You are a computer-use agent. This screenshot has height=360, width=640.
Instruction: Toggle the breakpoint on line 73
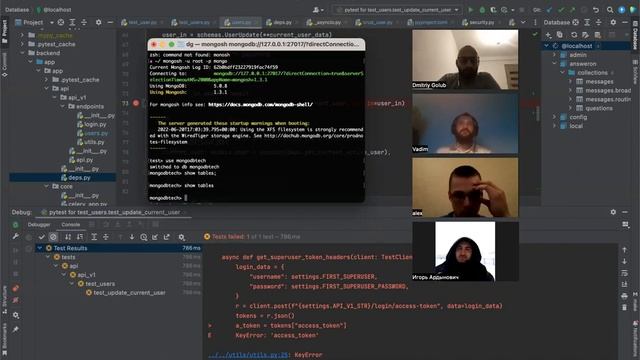(x=136, y=103)
